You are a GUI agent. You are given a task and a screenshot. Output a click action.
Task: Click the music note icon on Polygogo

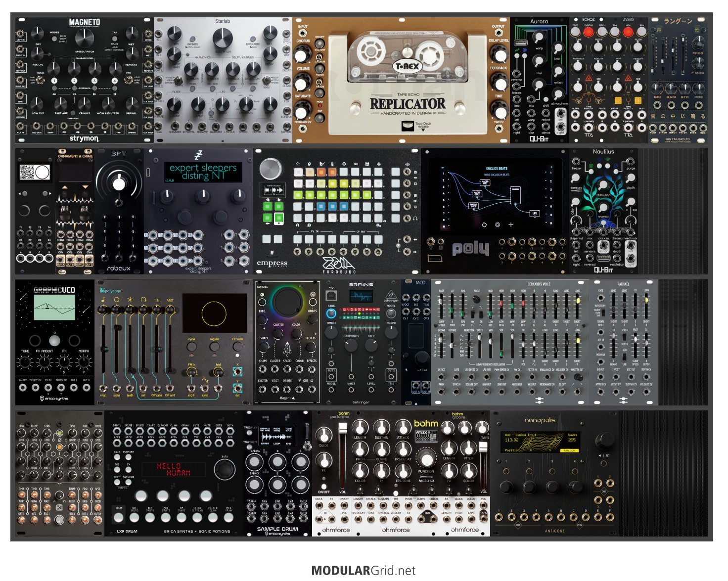click(x=103, y=300)
